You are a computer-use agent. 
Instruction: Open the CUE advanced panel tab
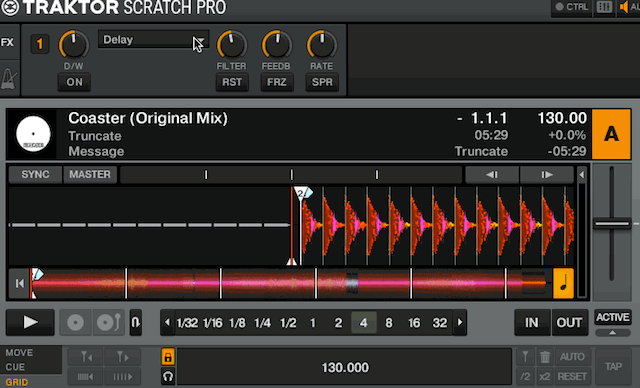tap(15, 367)
